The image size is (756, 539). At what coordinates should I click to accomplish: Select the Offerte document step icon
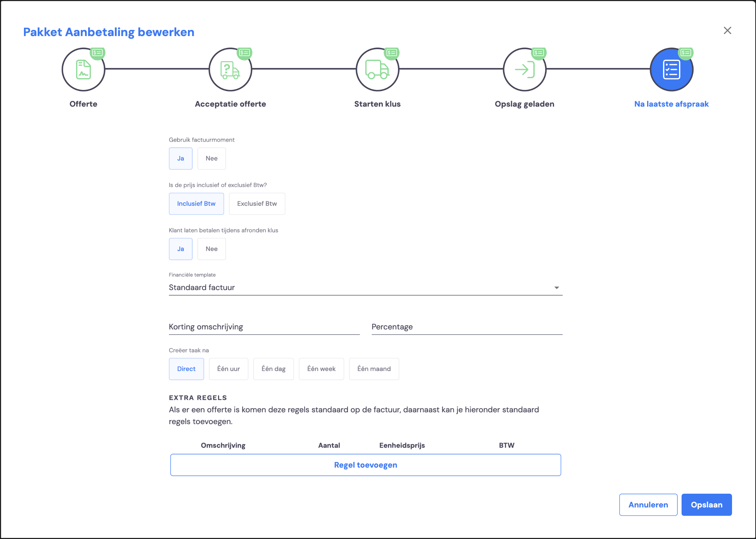click(83, 69)
